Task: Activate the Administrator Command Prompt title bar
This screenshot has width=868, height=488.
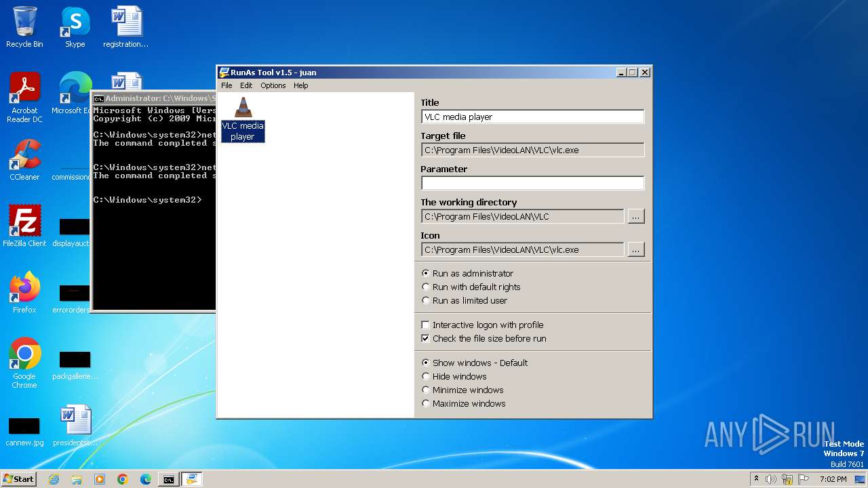Action: click(x=154, y=98)
